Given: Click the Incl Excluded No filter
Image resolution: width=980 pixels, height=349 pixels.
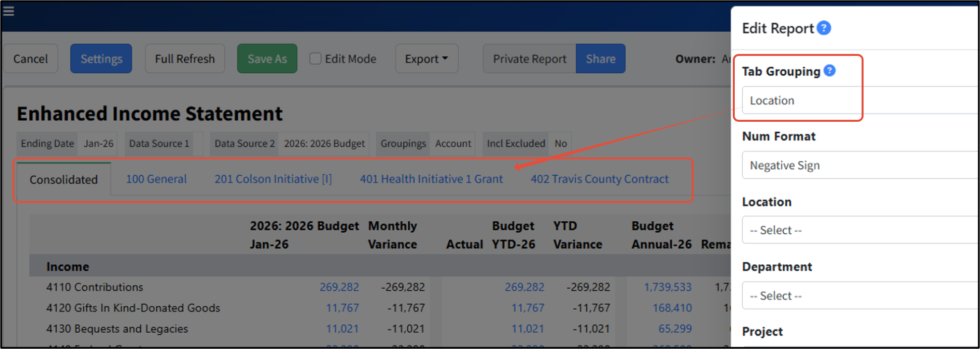Looking at the screenshot, I should [527, 144].
